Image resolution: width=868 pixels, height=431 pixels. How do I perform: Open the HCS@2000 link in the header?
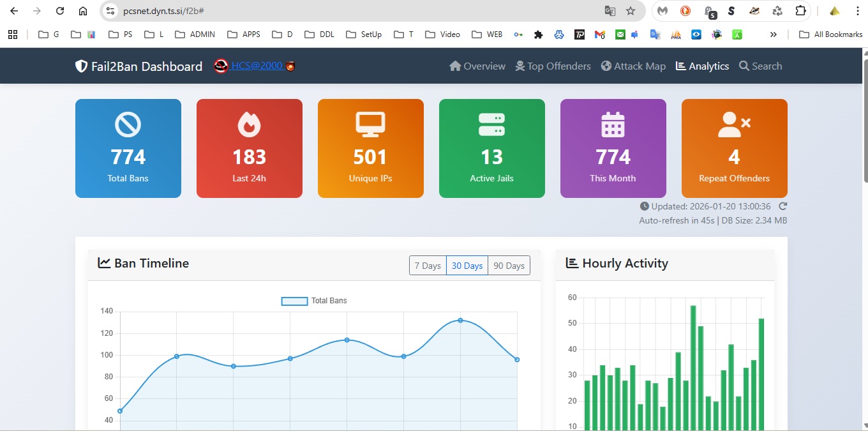[x=257, y=66]
